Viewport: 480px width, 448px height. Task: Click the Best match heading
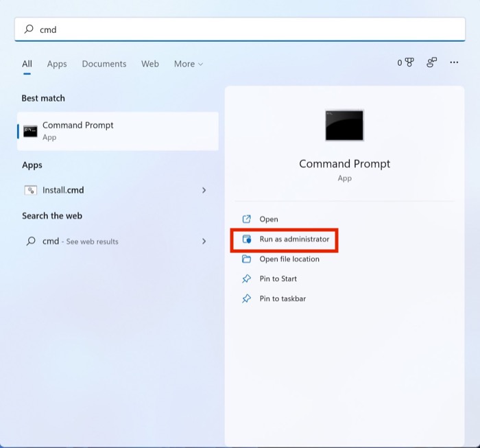click(x=43, y=98)
